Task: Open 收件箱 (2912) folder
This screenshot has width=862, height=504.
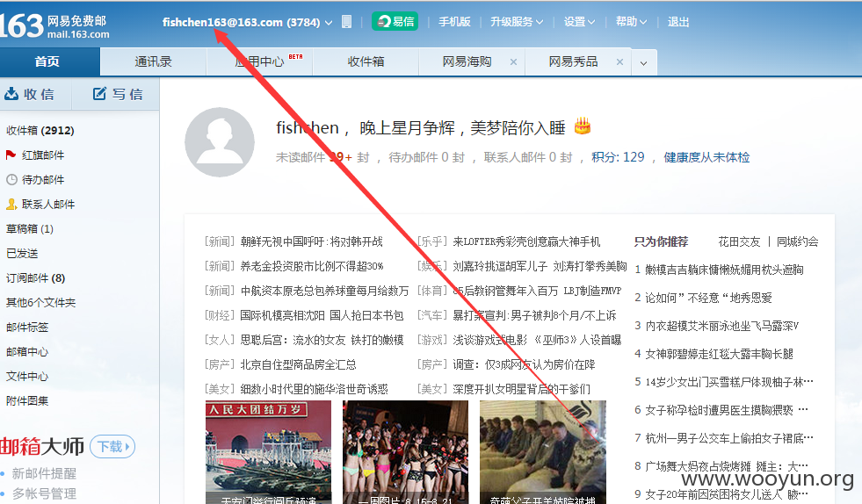Action: point(40,130)
